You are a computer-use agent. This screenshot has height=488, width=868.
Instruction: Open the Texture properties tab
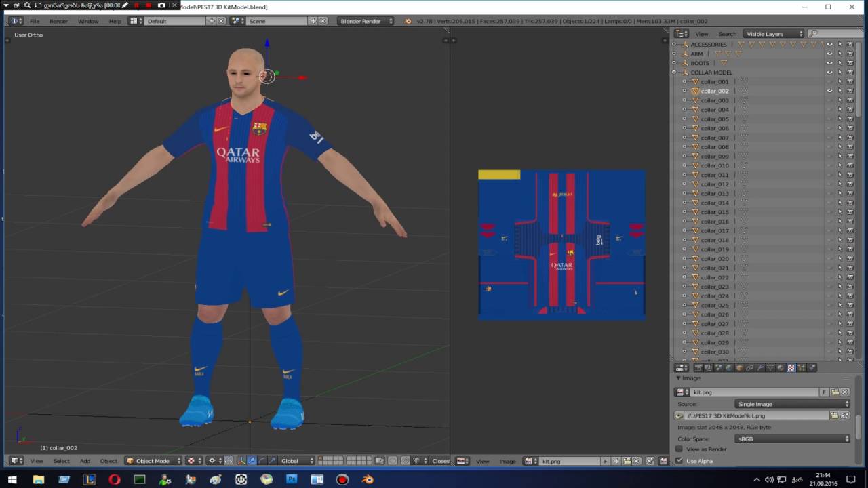[x=791, y=368]
